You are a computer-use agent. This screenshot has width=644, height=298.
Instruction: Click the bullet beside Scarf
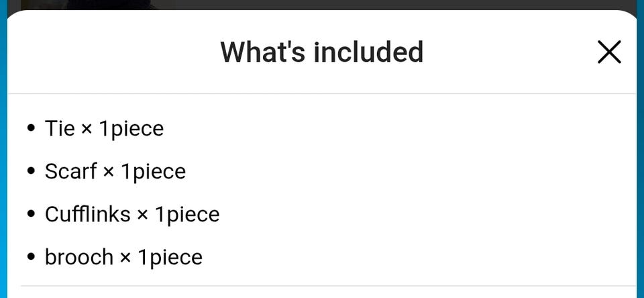tap(30, 171)
